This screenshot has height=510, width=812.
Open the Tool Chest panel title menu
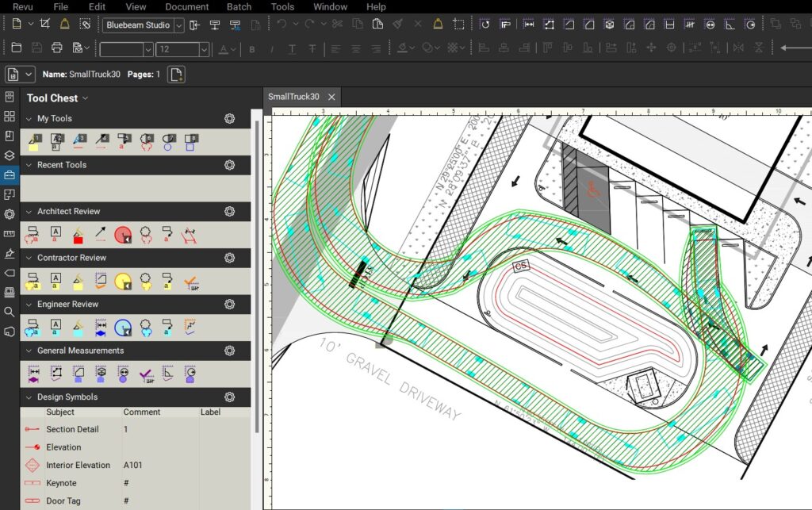click(57, 98)
